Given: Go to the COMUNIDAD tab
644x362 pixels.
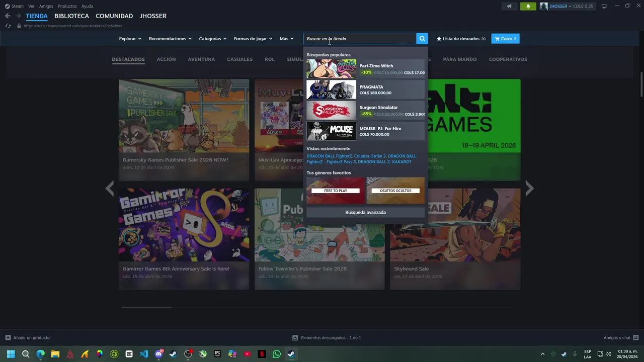Looking at the screenshot, I should 114,16.
